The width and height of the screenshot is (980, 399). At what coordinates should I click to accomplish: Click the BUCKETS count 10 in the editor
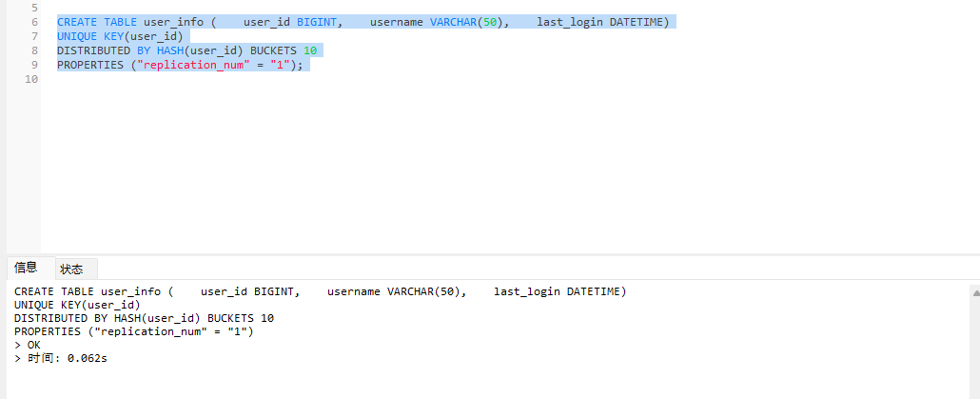click(310, 50)
